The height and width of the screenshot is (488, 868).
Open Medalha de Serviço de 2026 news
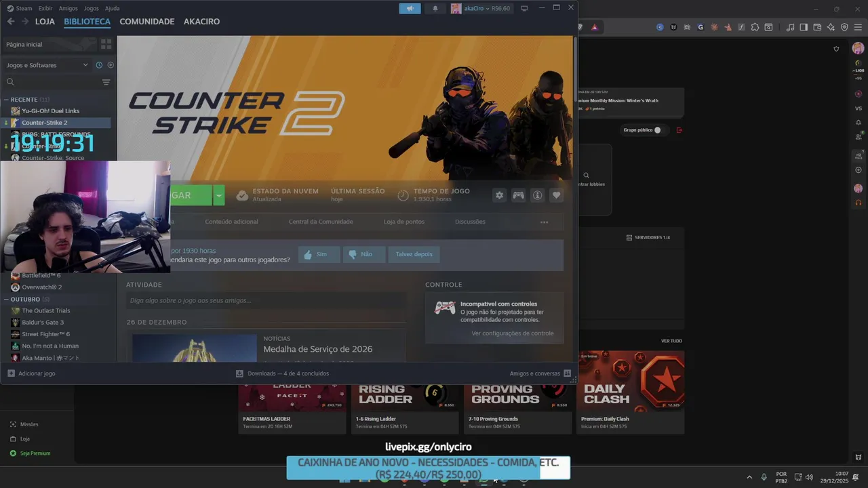(x=318, y=349)
